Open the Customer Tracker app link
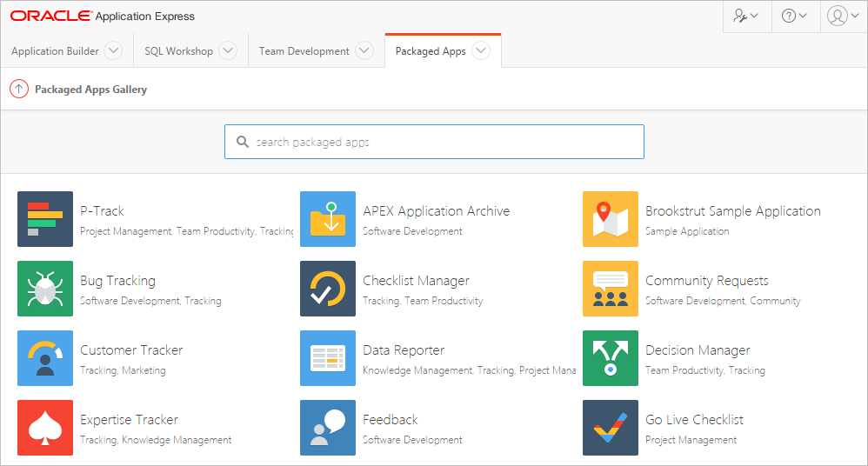868x466 pixels. 131,350
